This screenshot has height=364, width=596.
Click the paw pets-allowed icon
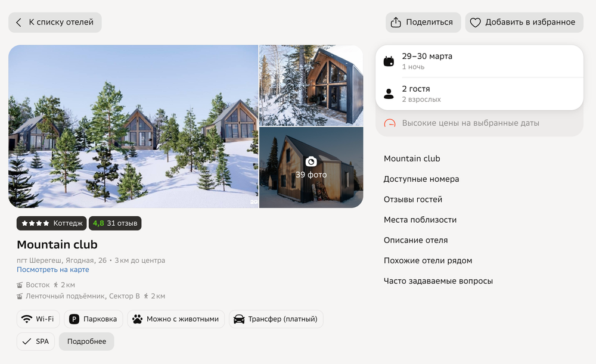137,319
